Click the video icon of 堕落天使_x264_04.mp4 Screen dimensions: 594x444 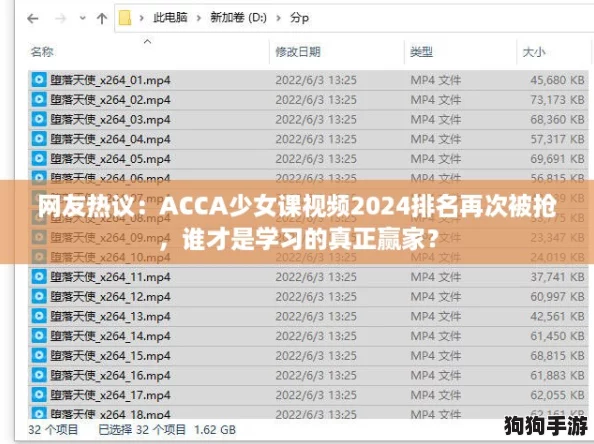(39, 139)
